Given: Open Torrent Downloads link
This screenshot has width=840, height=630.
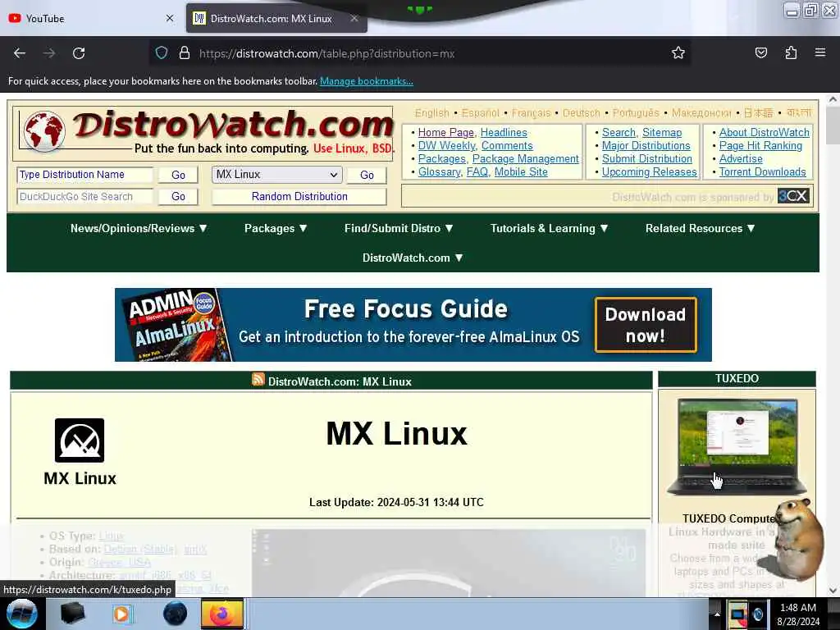Looking at the screenshot, I should (762, 172).
